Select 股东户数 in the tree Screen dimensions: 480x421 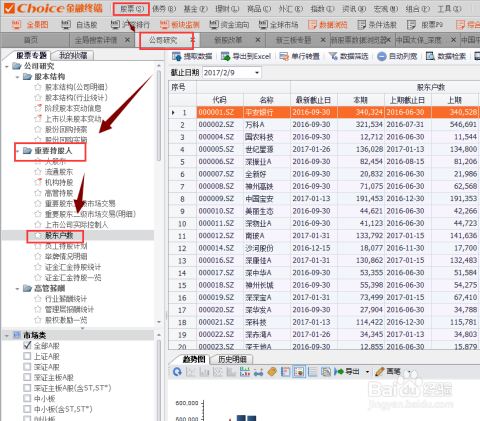59,236
